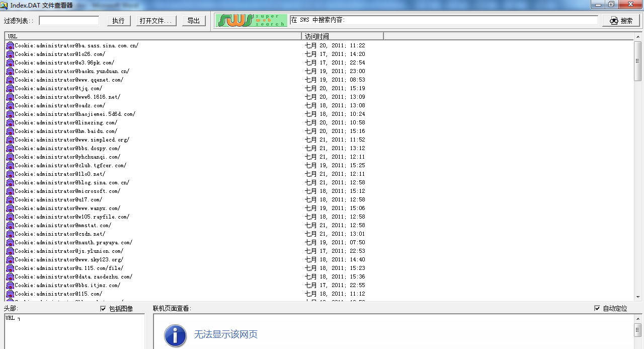Image resolution: width=644 pixels, height=349 pixels.
Task: Click the list scrollbar down arrow
Action: tap(638, 297)
